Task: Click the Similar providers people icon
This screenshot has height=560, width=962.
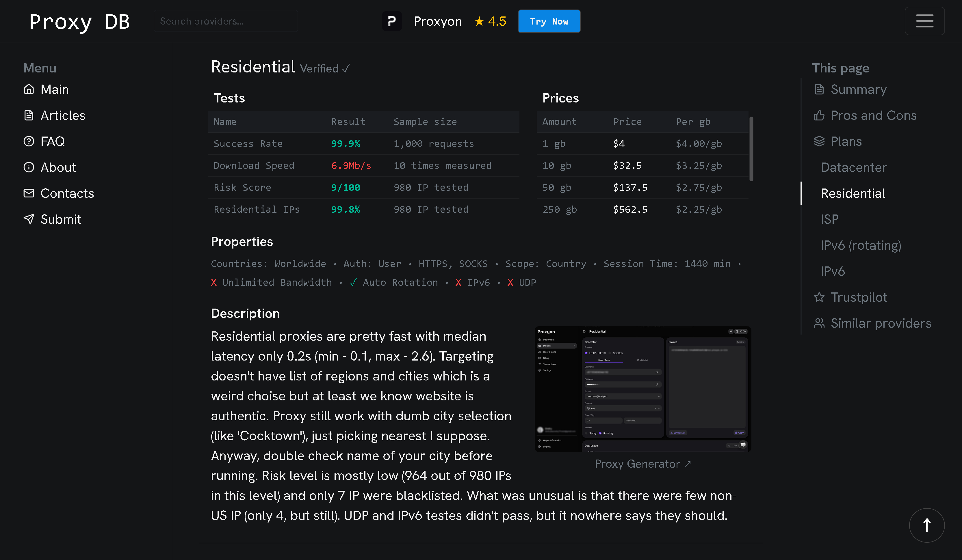Action: pyautogui.click(x=819, y=323)
